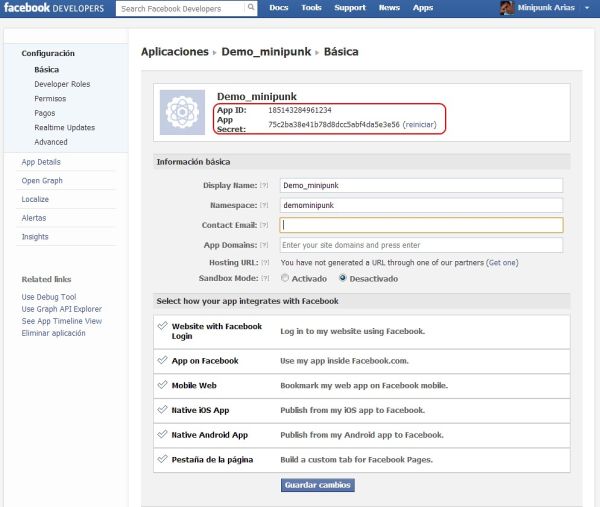Click the Eliminar aplicación link
Viewport: 600px width, 507px height.
[x=54, y=333]
